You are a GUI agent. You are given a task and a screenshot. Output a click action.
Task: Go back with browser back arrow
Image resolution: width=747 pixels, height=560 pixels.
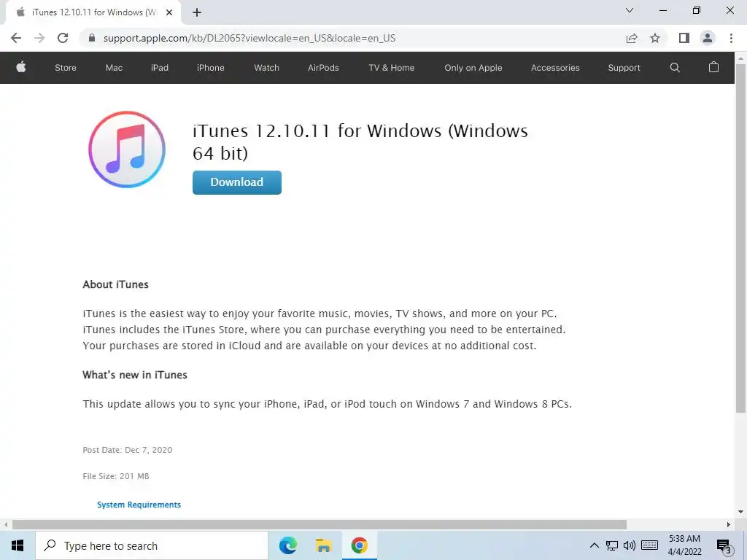[16, 38]
